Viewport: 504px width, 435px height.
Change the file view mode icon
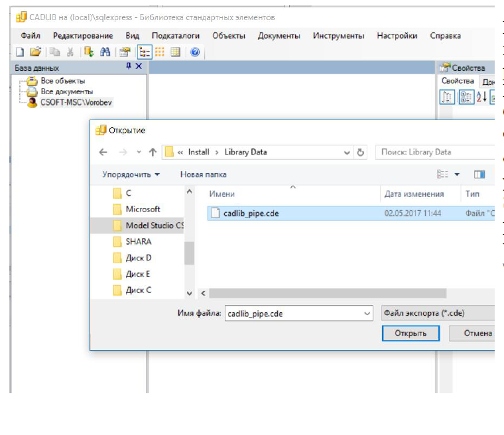[x=442, y=174]
